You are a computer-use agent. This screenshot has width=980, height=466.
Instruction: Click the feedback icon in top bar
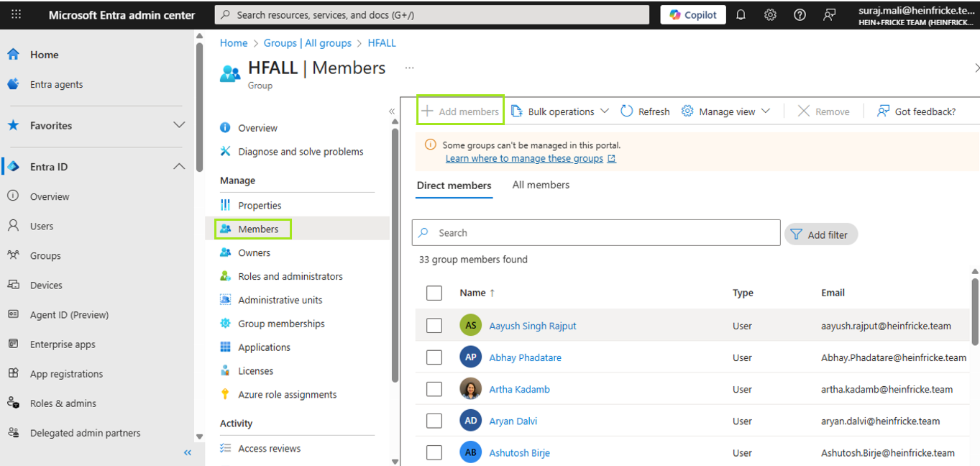click(829, 15)
